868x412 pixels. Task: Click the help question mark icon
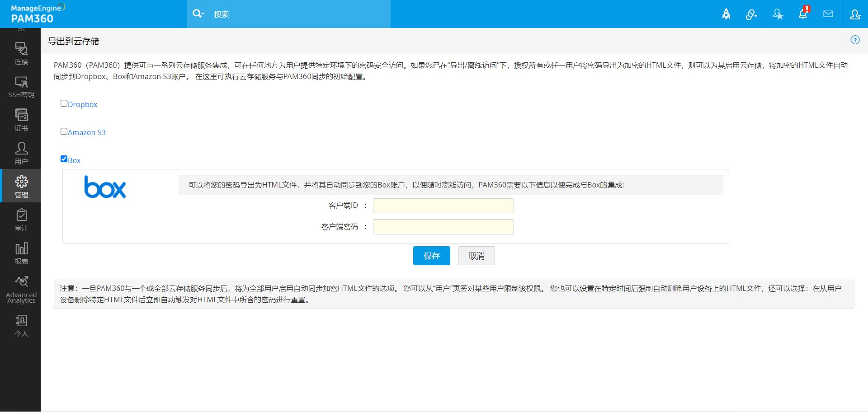pos(855,40)
